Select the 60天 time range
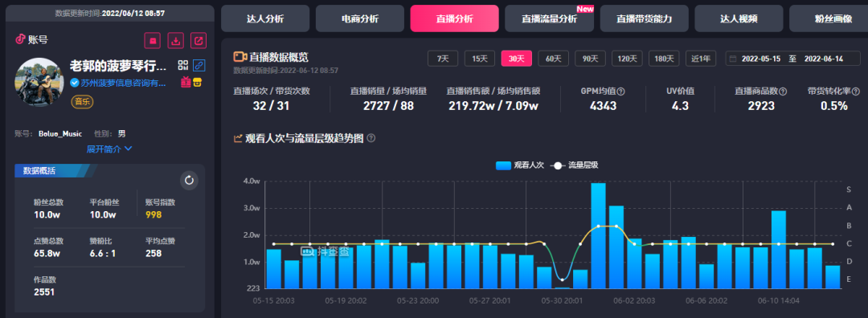This screenshot has width=868, height=318. point(554,59)
